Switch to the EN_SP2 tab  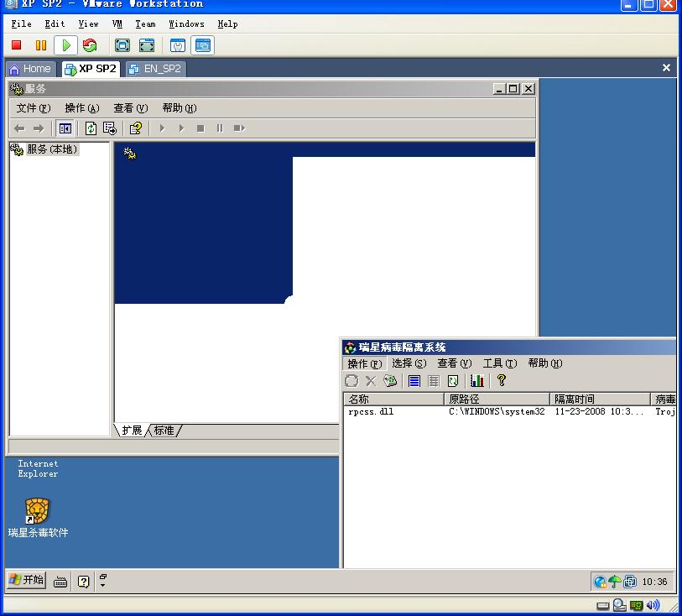[x=156, y=69]
